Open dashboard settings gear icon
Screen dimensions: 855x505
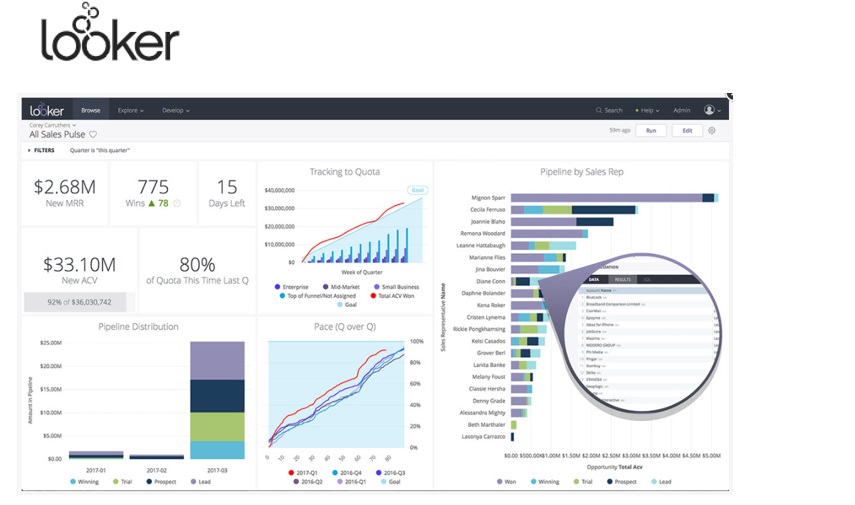pyautogui.click(x=712, y=130)
